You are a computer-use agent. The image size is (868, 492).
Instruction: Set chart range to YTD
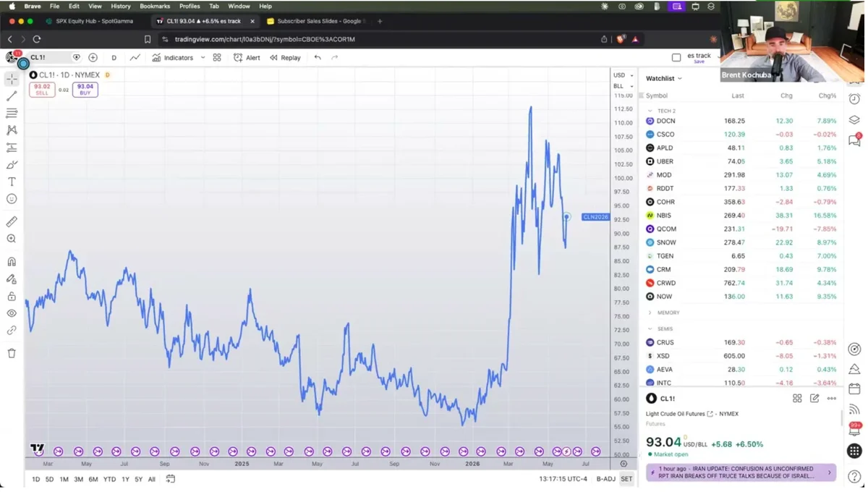tap(109, 479)
